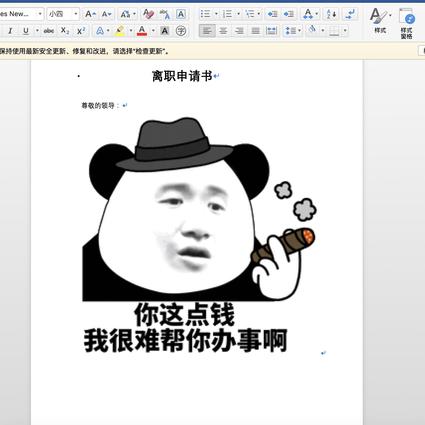Toggle subscript X2 formatting
425x425 pixels.
point(65,31)
